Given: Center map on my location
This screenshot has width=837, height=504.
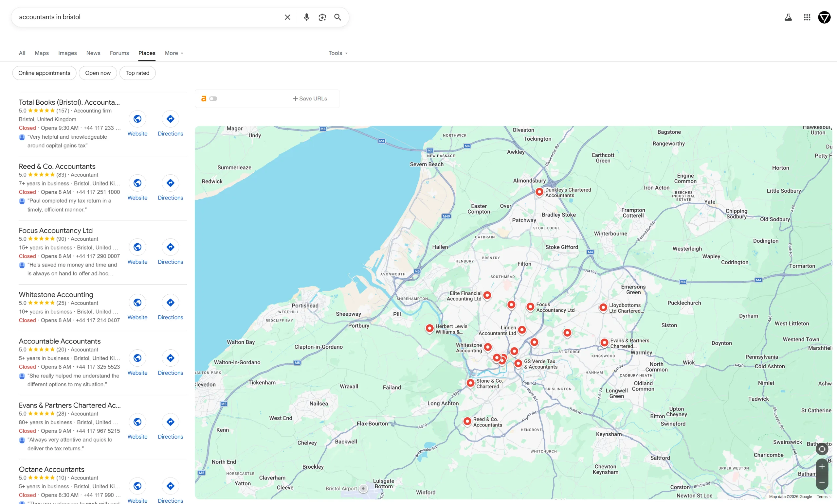Looking at the screenshot, I should [822, 449].
